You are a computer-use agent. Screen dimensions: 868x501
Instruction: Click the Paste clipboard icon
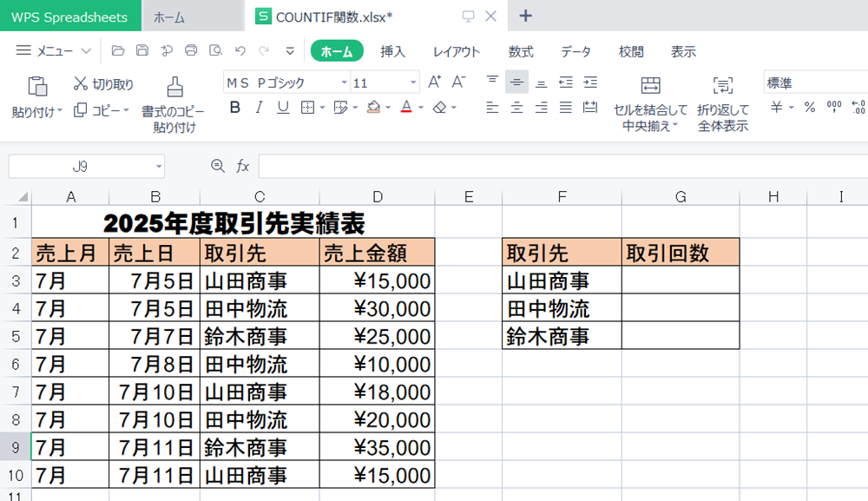click(37, 86)
